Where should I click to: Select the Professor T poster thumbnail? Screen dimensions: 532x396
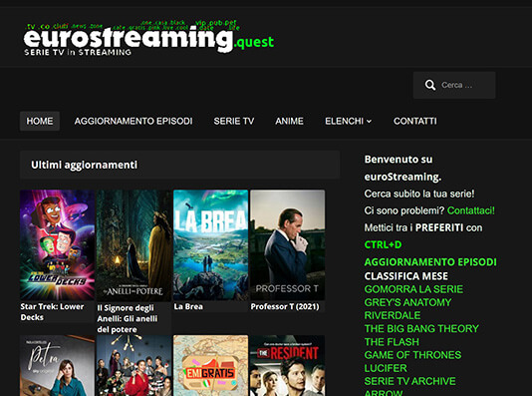pos(287,244)
